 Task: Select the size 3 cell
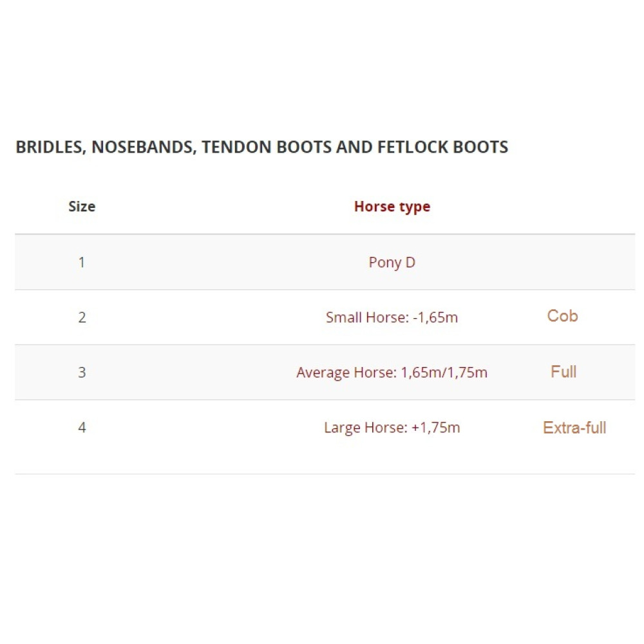pos(82,372)
